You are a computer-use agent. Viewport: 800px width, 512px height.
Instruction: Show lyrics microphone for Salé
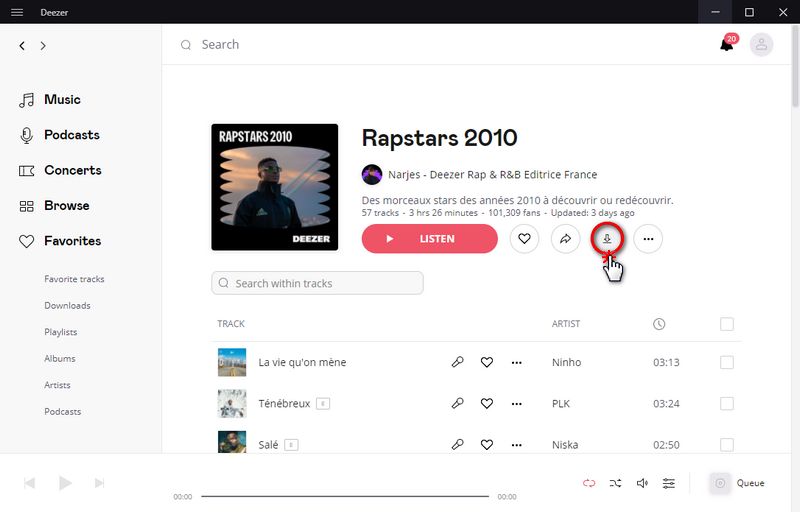pos(457,445)
